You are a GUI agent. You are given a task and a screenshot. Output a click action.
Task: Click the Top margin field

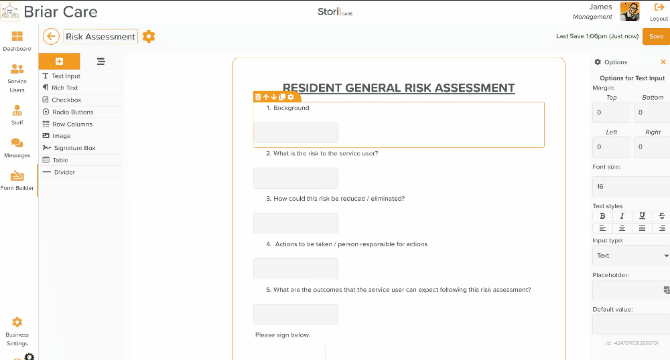pos(611,112)
